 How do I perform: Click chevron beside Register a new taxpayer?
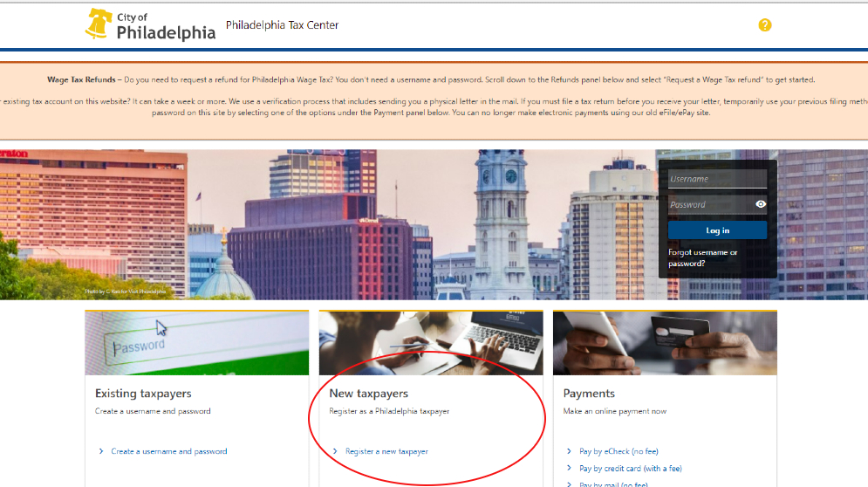click(335, 451)
